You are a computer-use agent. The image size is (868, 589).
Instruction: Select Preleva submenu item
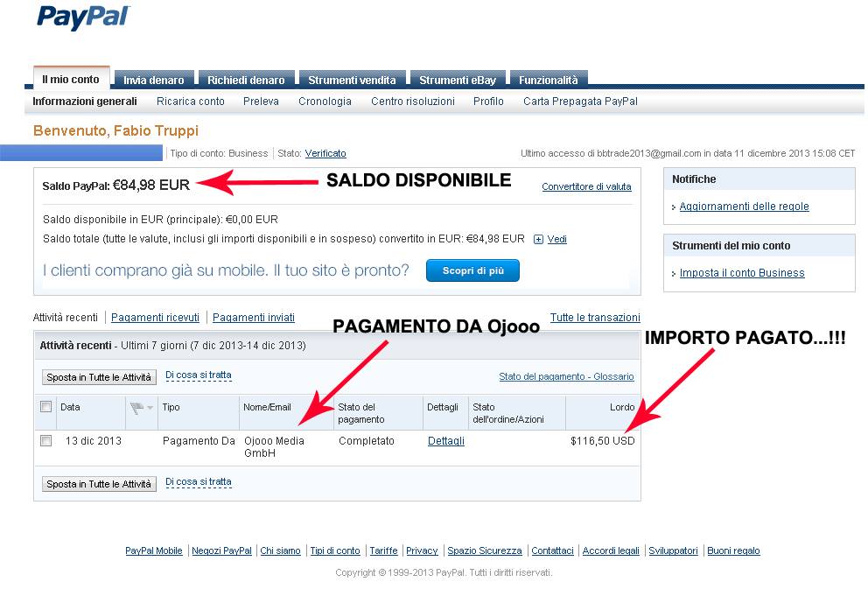click(261, 102)
